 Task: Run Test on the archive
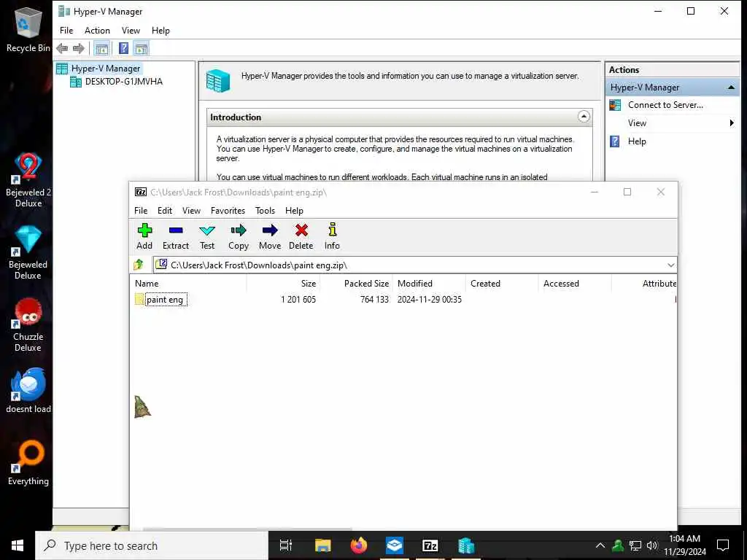tap(207, 236)
